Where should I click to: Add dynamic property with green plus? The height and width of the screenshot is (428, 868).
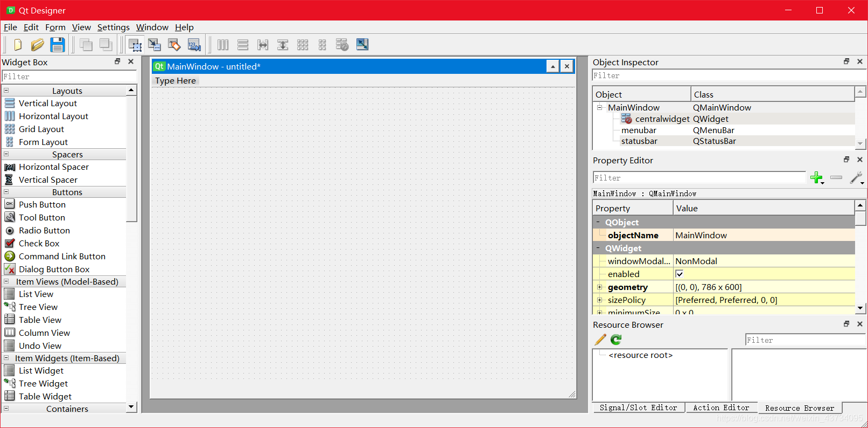point(817,178)
